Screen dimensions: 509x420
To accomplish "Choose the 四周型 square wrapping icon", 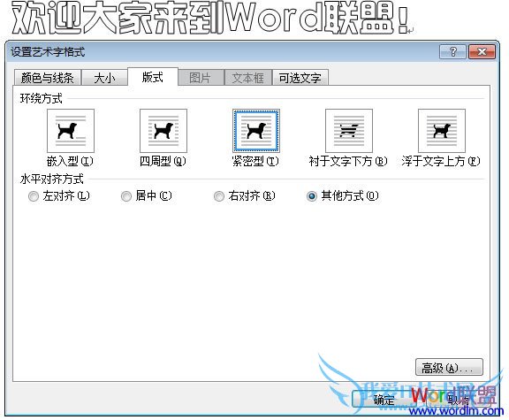I will pyautogui.click(x=163, y=131).
